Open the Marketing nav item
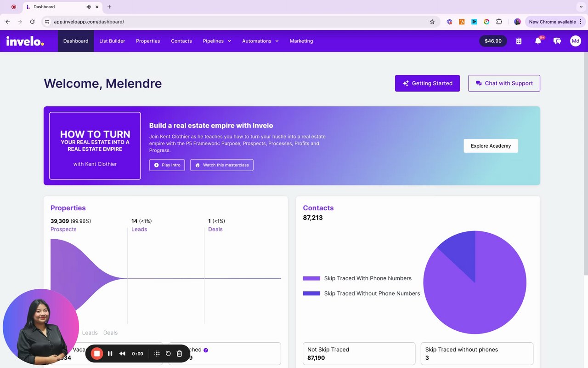 pos(301,41)
